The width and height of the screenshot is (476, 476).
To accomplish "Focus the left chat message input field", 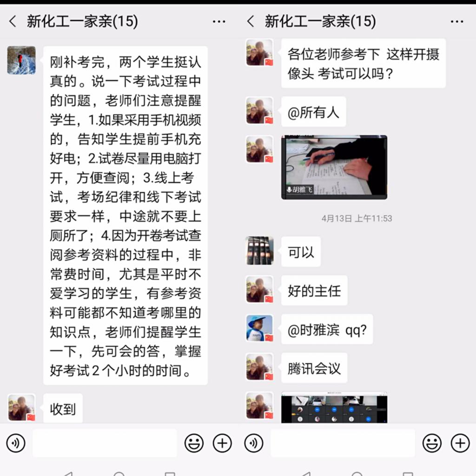I will coord(105,443).
